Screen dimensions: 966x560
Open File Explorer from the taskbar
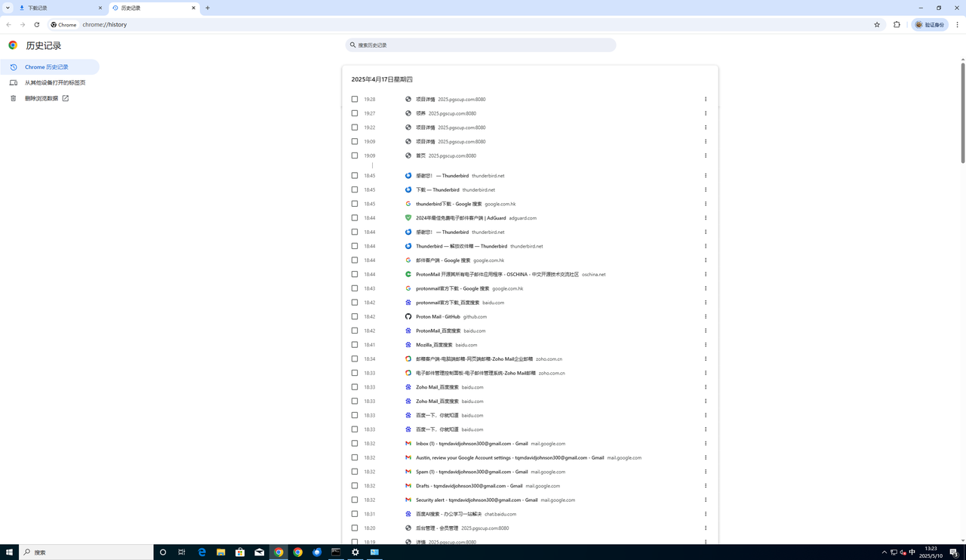[221, 552]
